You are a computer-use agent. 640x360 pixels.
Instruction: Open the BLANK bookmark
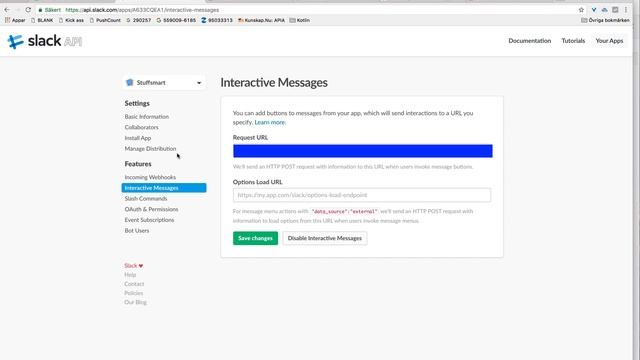click(42, 20)
